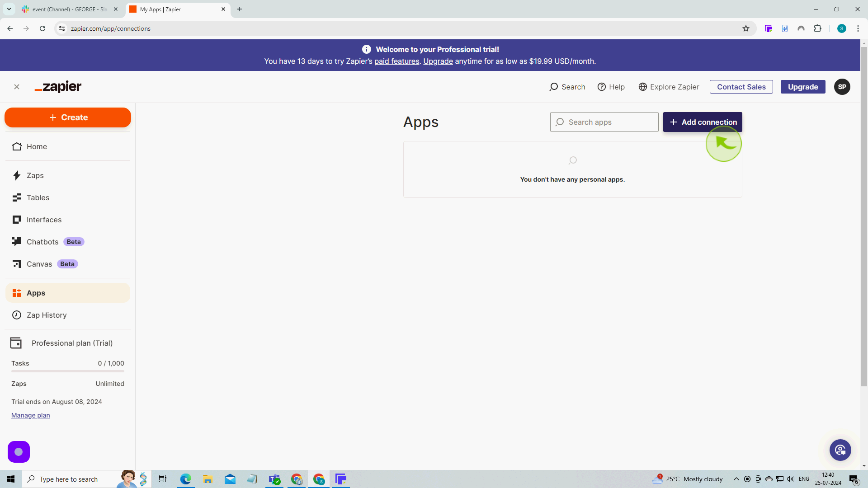Open the support chat bubble icon
868x488 pixels.
pos(840,450)
